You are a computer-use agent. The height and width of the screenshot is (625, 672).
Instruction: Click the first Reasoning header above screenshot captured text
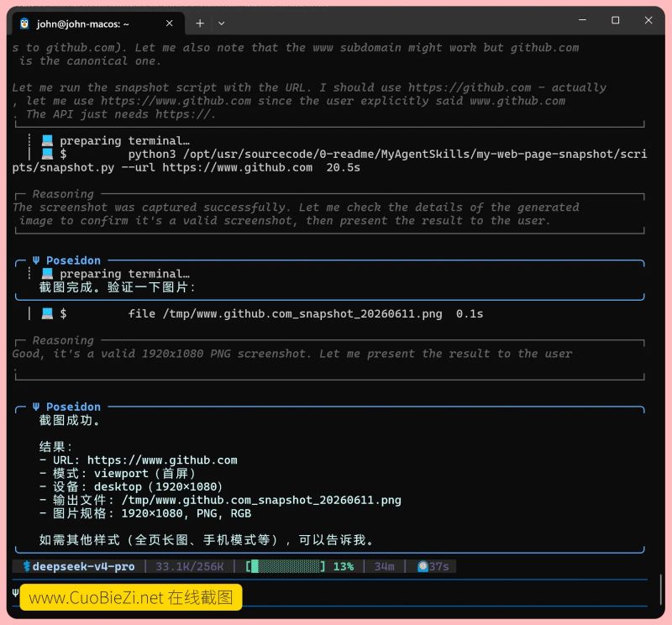pyautogui.click(x=63, y=194)
